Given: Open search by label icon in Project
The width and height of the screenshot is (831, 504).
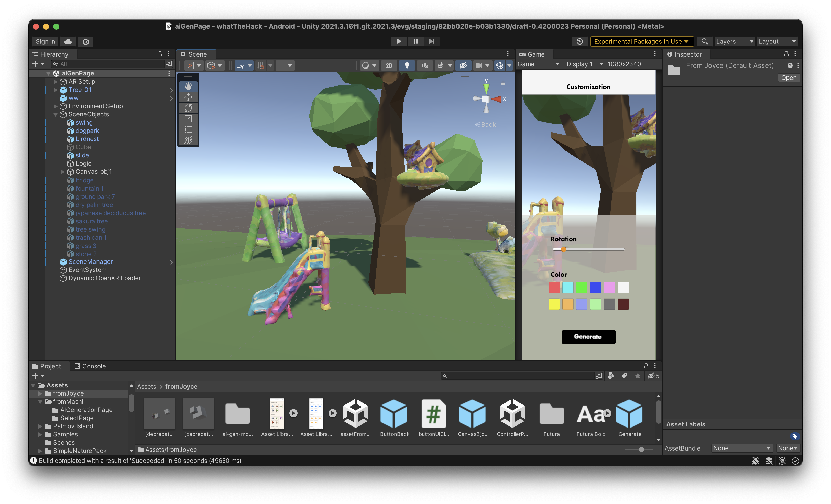Looking at the screenshot, I should (624, 376).
